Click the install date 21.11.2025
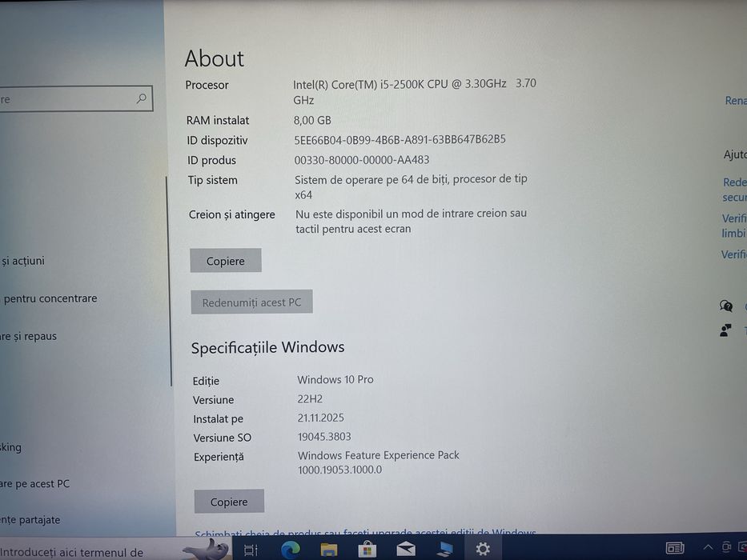 coord(320,418)
